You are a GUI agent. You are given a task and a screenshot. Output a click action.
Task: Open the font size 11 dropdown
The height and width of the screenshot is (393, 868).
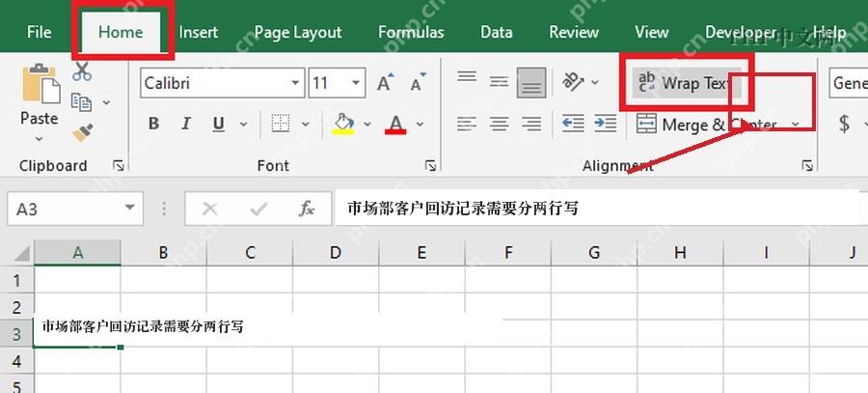coord(356,83)
